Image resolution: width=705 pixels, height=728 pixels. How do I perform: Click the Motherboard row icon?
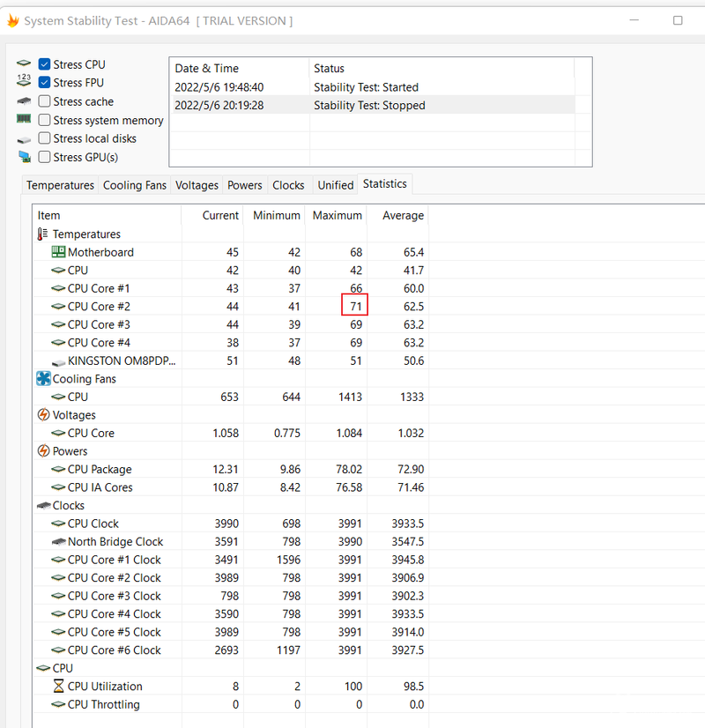tap(58, 252)
